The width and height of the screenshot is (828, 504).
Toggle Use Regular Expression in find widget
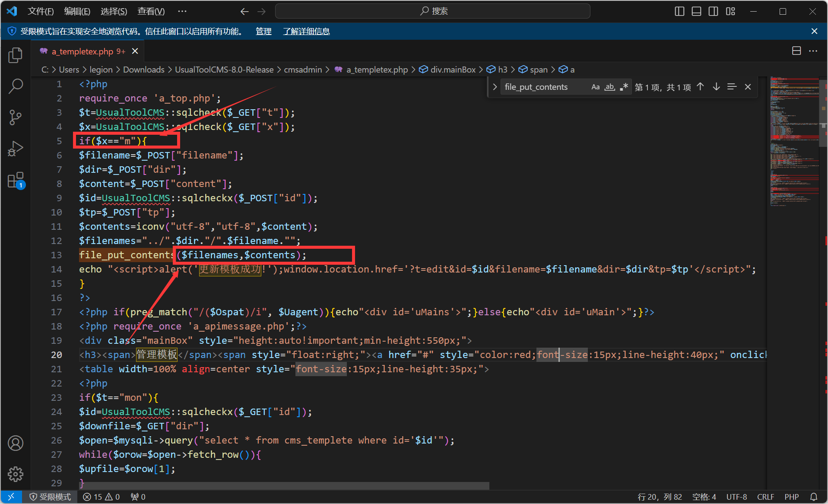pos(624,87)
